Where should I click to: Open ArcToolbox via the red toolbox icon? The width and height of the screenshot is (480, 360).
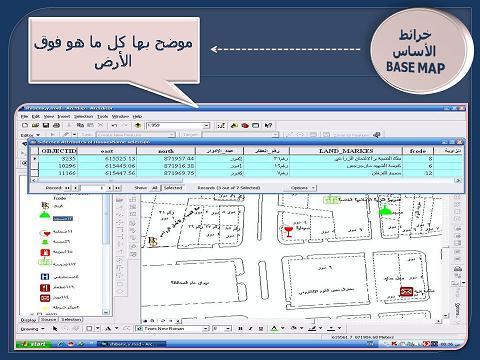[x=245, y=126]
